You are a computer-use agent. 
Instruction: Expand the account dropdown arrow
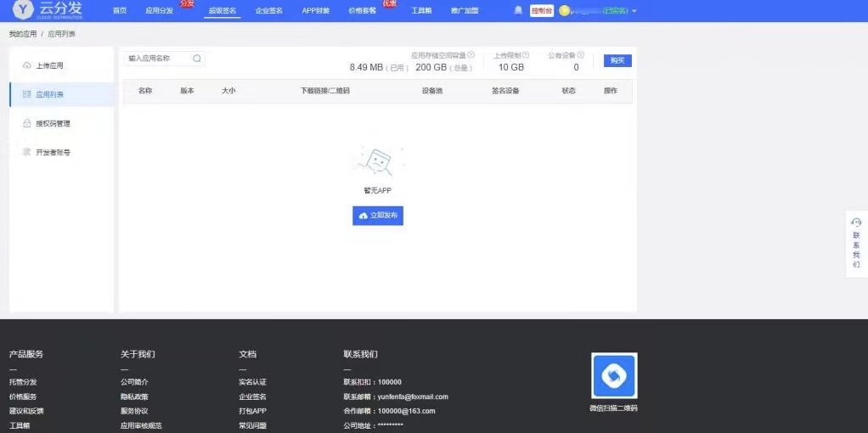634,11
